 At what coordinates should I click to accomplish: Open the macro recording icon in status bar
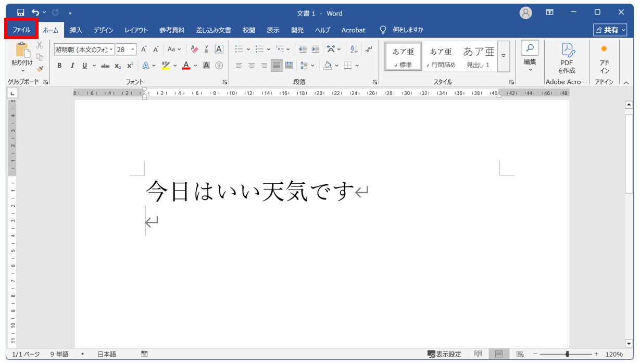[144, 354]
